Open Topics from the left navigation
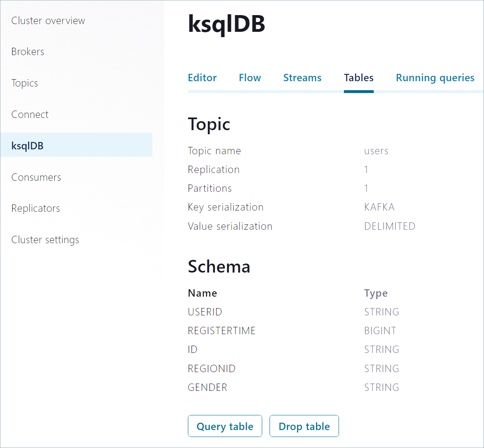 coord(25,83)
